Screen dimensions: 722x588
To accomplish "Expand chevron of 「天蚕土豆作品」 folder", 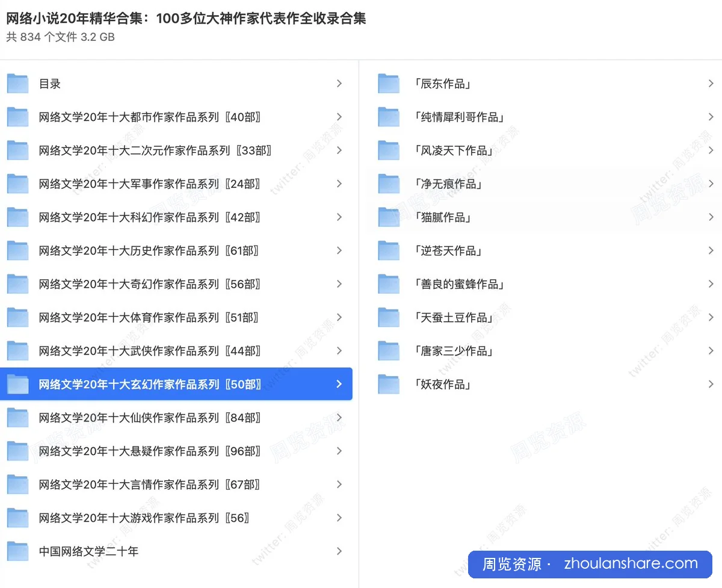I will click(x=711, y=317).
